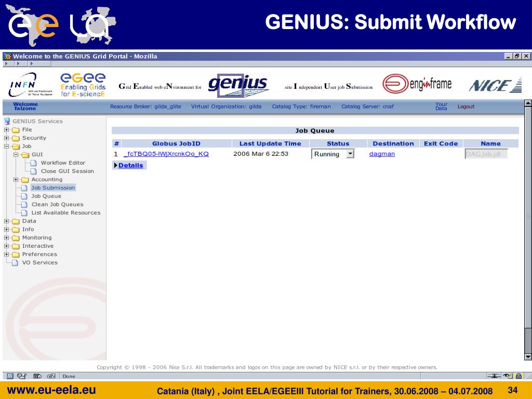Click the Exit Code column header
This screenshot has width=532, height=399.
pyautogui.click(x=441, y=143)
